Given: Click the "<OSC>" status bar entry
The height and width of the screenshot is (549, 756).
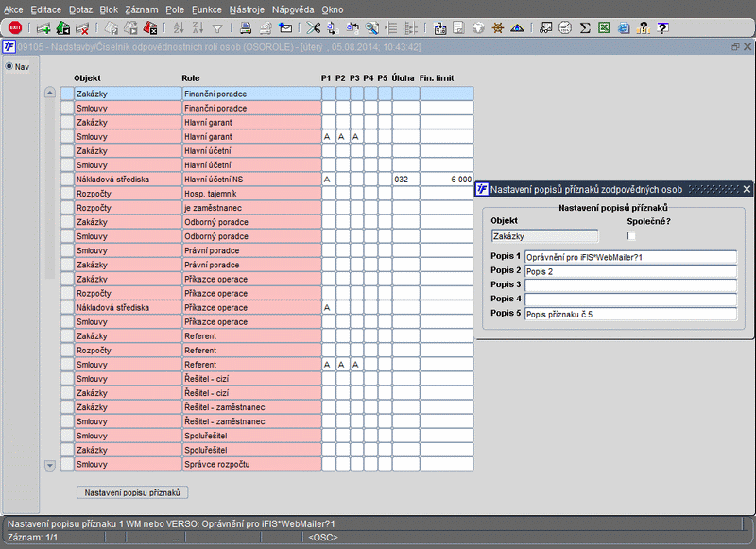Looking at the screenshot, I should [323, 537].
